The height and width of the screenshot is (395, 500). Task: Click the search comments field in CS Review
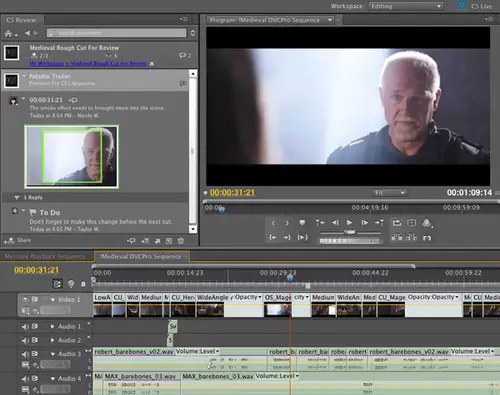(x=116, y=33)
